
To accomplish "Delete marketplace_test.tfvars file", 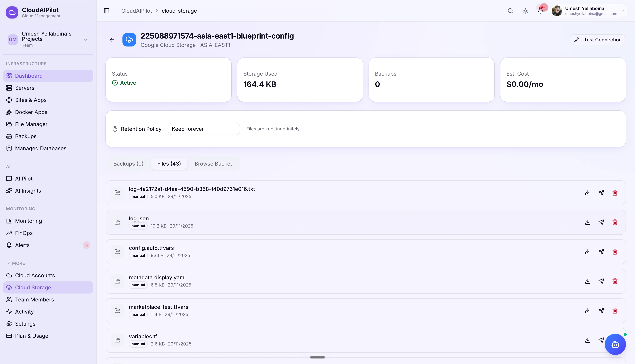I will 615,311.
